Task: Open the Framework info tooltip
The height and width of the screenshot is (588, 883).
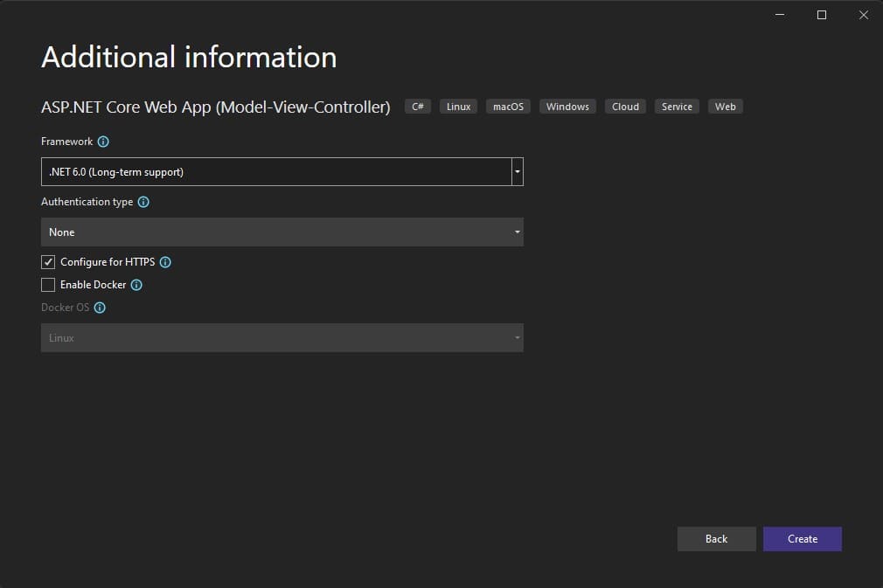Action: [x=103, y=142]
